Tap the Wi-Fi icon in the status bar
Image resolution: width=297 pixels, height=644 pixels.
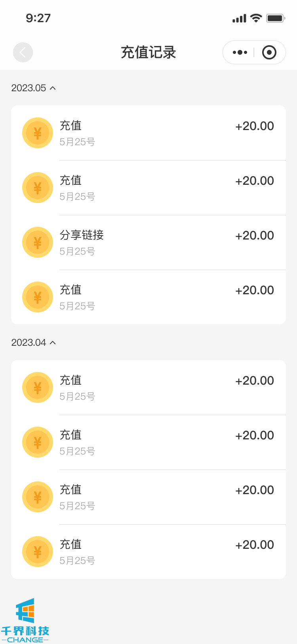256,18
